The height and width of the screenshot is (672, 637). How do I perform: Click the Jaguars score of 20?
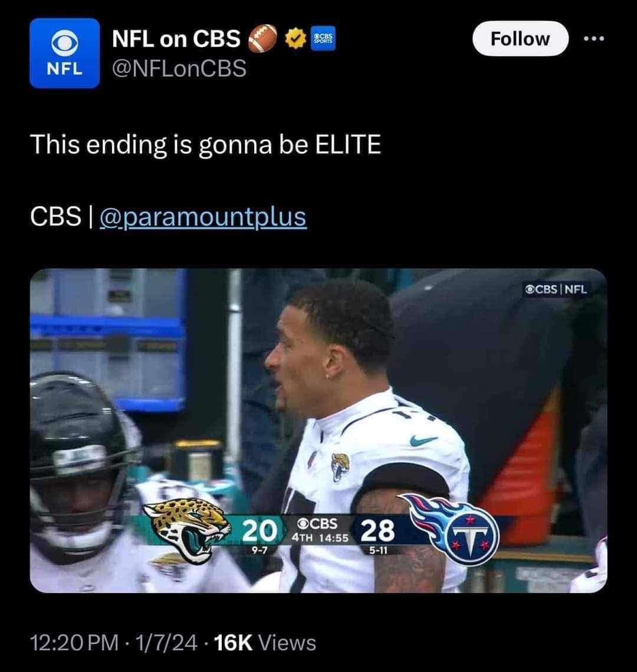click(x=260, y=531)
